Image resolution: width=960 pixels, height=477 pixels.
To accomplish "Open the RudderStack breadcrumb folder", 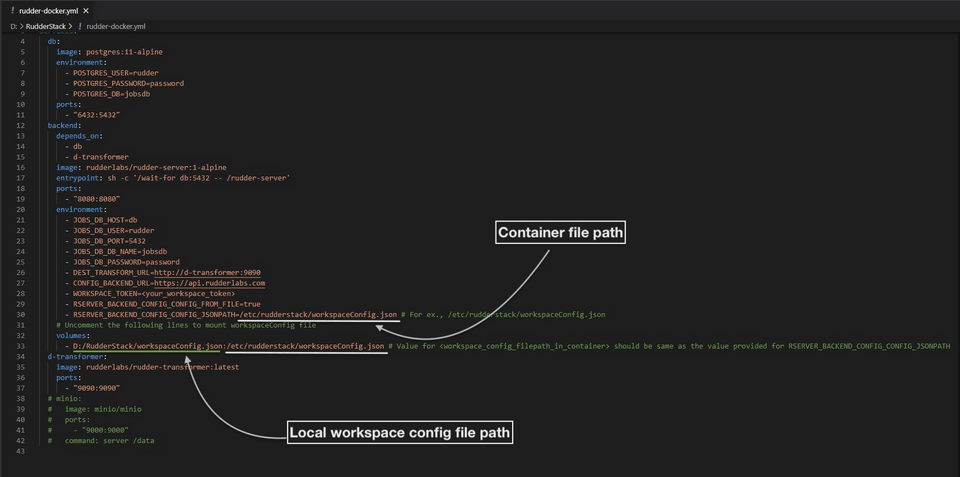I will tap(46, 26).
